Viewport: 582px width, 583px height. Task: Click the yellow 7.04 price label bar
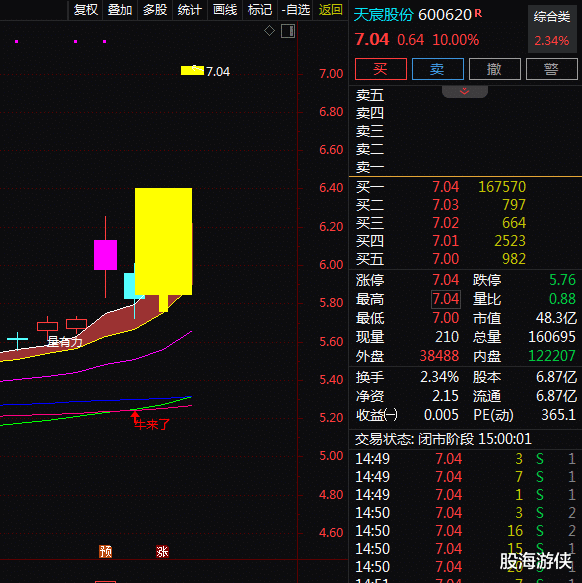192,70
